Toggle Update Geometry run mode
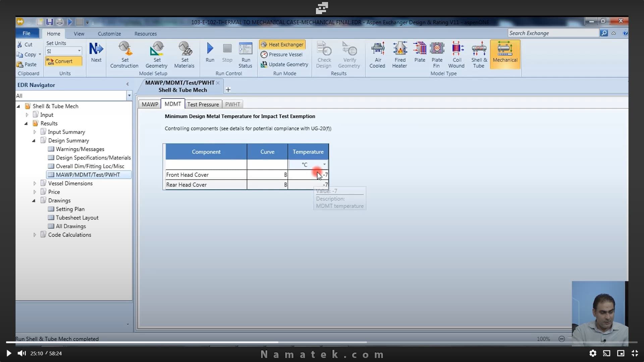This screenshot has width=644, height=362. pyautogui.click(x=284, y=64)
